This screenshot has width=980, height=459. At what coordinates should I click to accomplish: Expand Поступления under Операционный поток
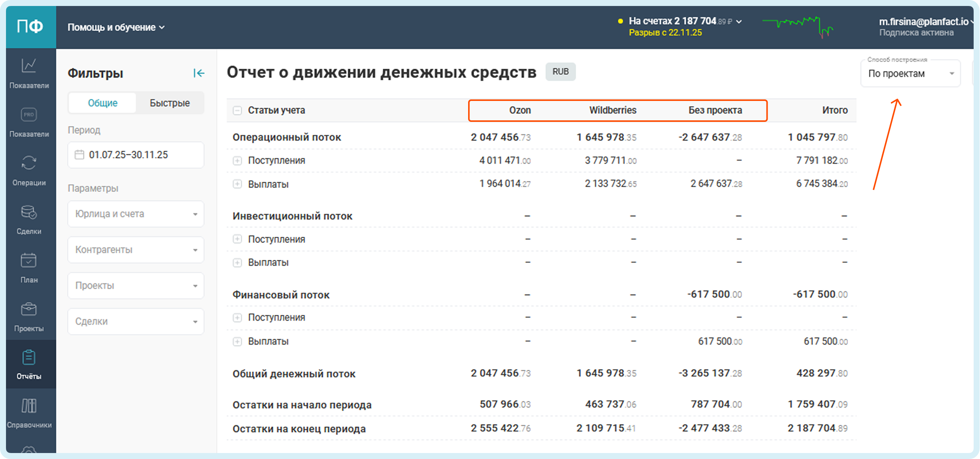click(x=237, y=160)
